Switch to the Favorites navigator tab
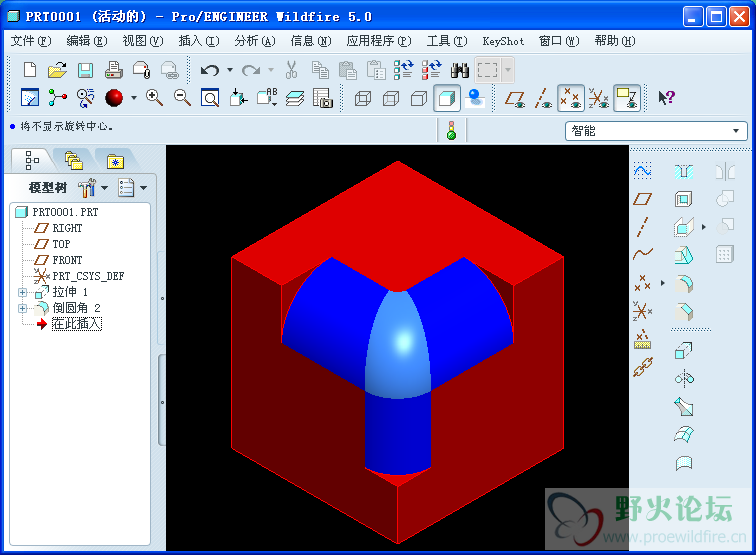 point(115,161)
